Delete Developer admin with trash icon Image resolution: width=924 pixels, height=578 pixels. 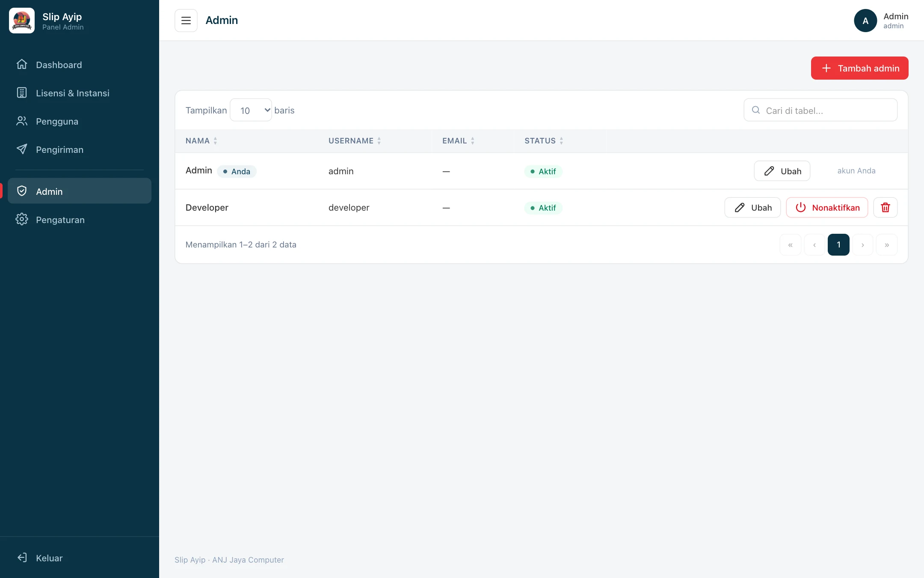coord(885,208)
